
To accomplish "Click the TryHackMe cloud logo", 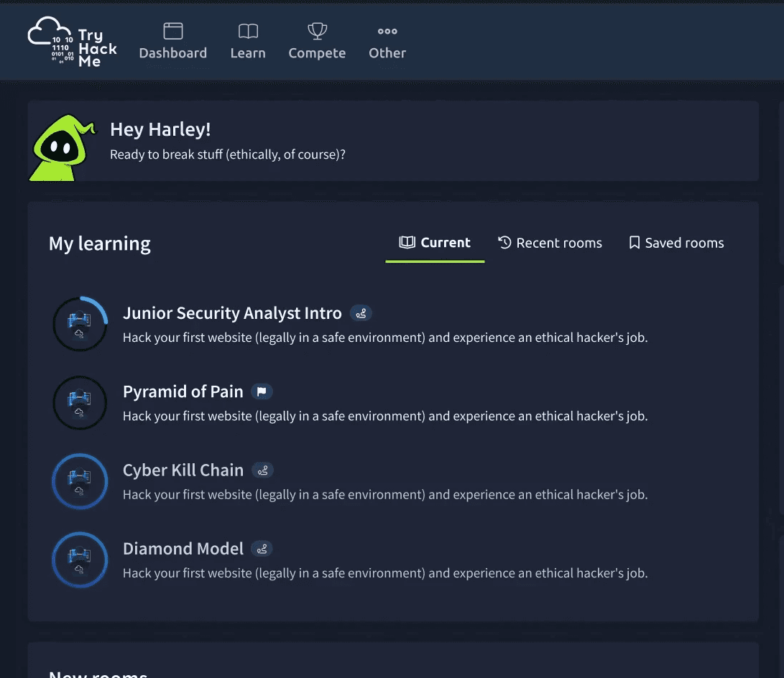I will 73,42.
